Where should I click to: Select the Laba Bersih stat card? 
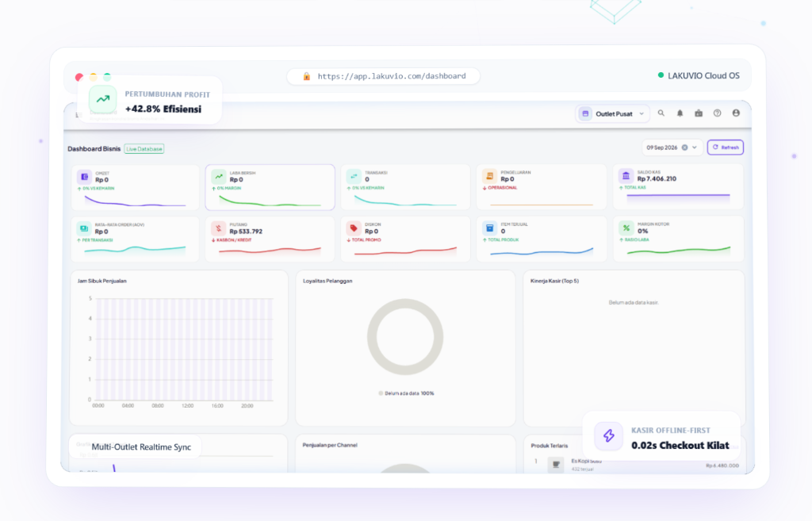[270, 187]
